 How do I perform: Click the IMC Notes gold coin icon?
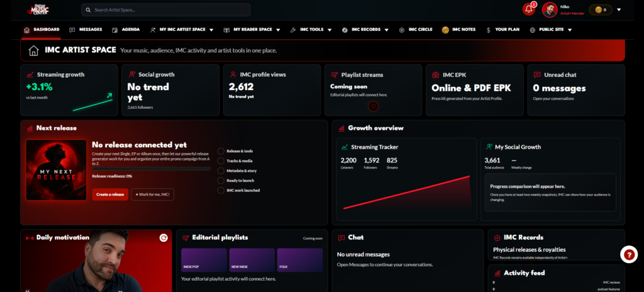445,30
